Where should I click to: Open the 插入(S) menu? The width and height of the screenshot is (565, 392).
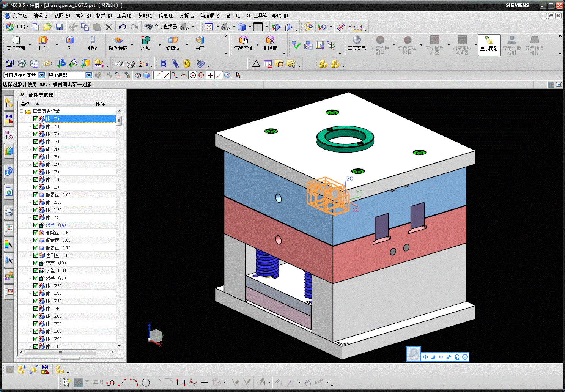[x=83, y=16]
